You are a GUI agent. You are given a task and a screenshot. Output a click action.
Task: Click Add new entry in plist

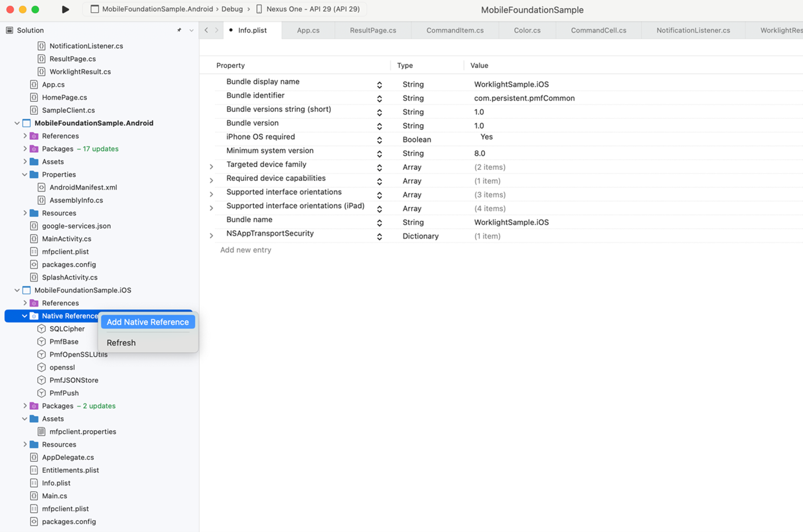click(246, 250)
